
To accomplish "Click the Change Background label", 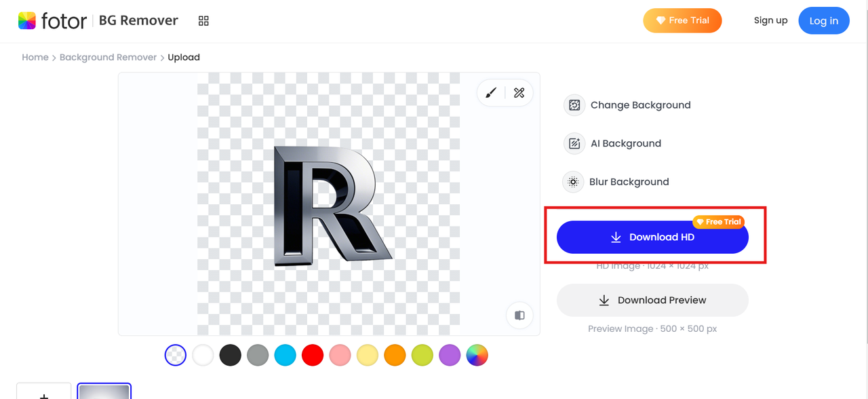I will 641,105.
